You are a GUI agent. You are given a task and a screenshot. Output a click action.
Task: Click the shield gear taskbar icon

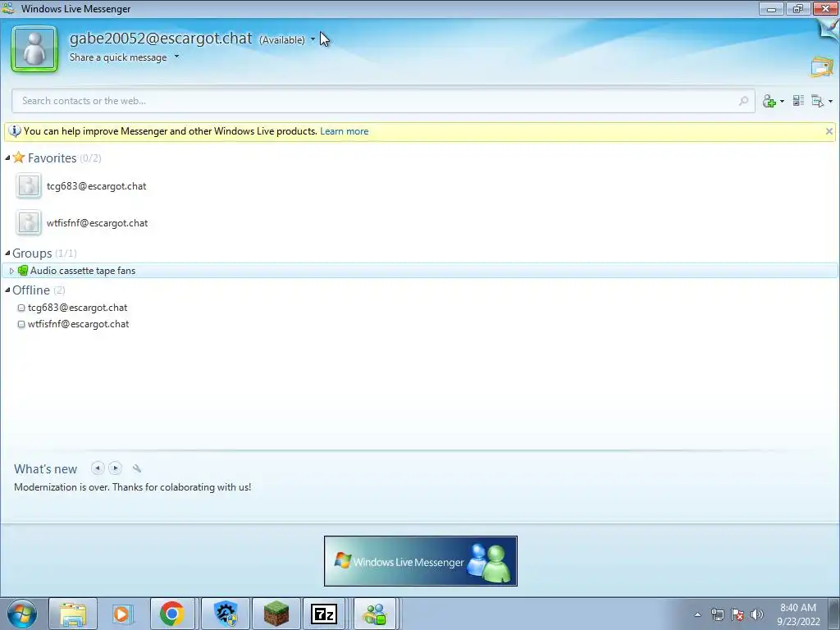click(226, 614)
